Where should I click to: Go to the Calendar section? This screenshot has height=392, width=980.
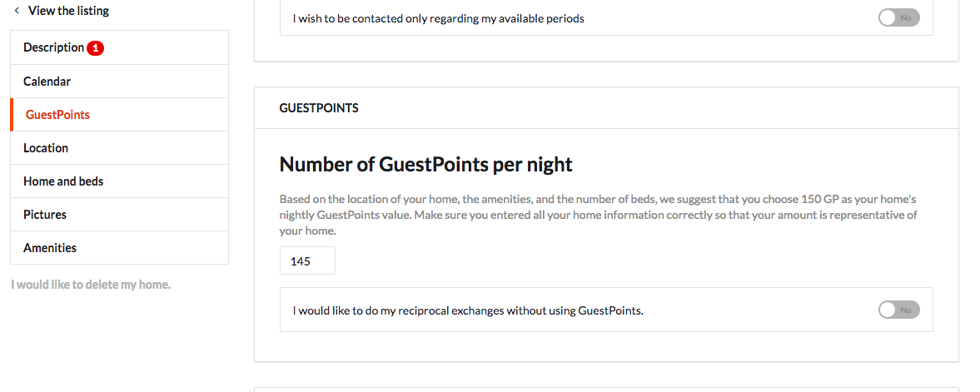119,82
